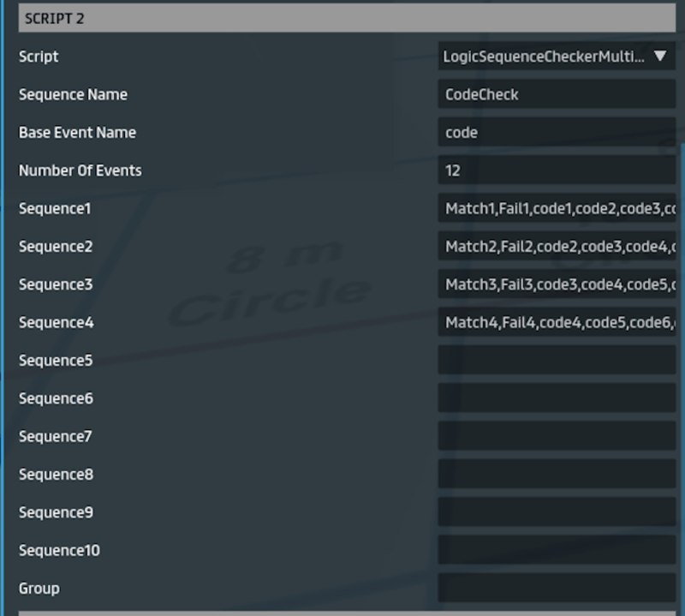Click into the empty Sequence8 field
Screen dimensions: 685x616
(557, 474)
